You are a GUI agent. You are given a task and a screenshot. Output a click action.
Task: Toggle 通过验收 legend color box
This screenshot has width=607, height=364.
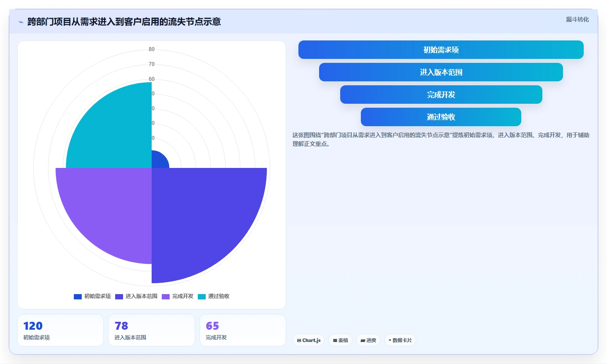(x=202, y=296)
